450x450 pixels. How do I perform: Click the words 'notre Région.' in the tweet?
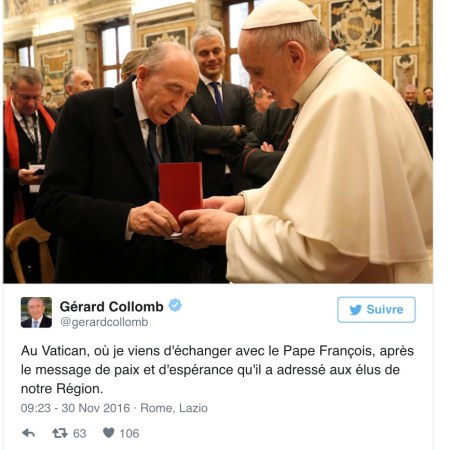click(x=62, y=389)
